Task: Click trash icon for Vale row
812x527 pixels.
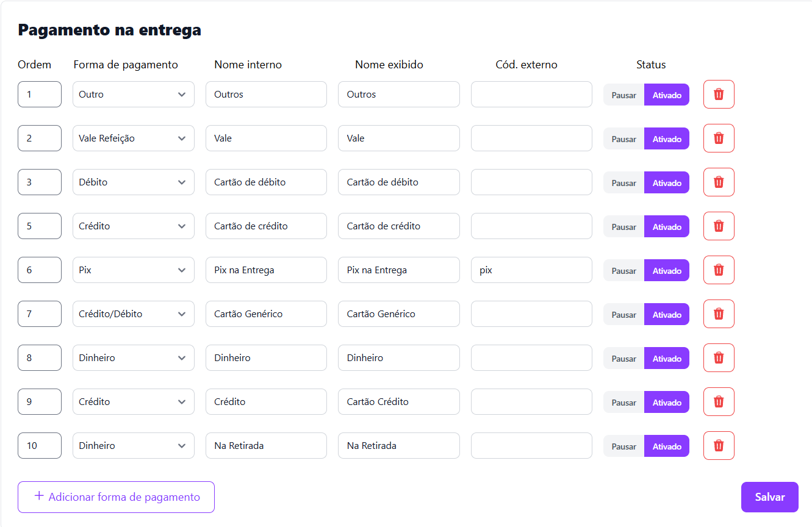Action: 719,138
